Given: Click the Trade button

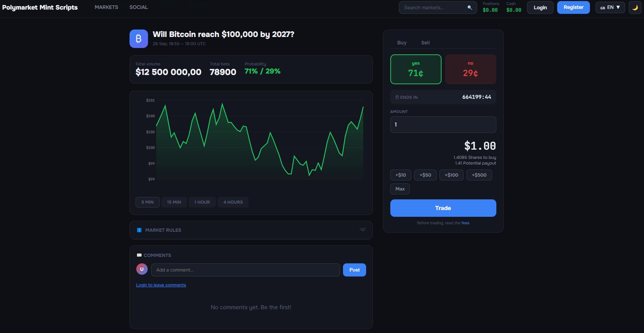Looking at the screenshot, I should click(x=443, y=208).
